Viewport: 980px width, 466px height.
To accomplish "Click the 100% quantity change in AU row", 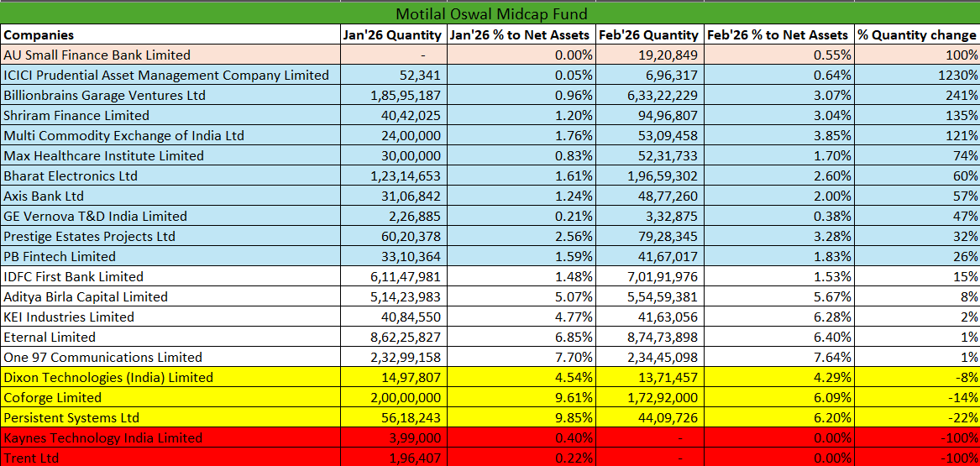I will tap(918, 55).
